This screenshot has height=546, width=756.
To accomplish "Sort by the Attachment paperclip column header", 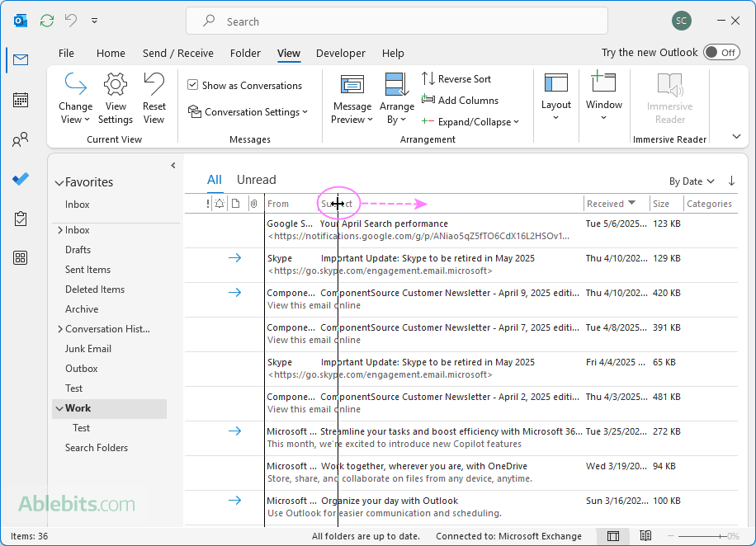I will (253, 204).
